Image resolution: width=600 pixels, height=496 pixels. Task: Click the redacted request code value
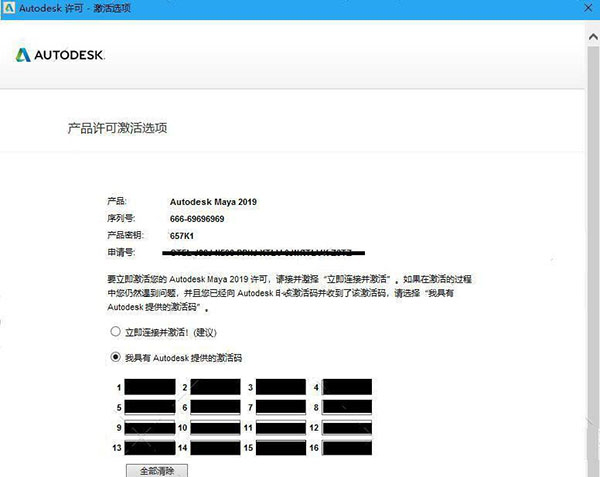pyautogui.click(x=263, y=253)
